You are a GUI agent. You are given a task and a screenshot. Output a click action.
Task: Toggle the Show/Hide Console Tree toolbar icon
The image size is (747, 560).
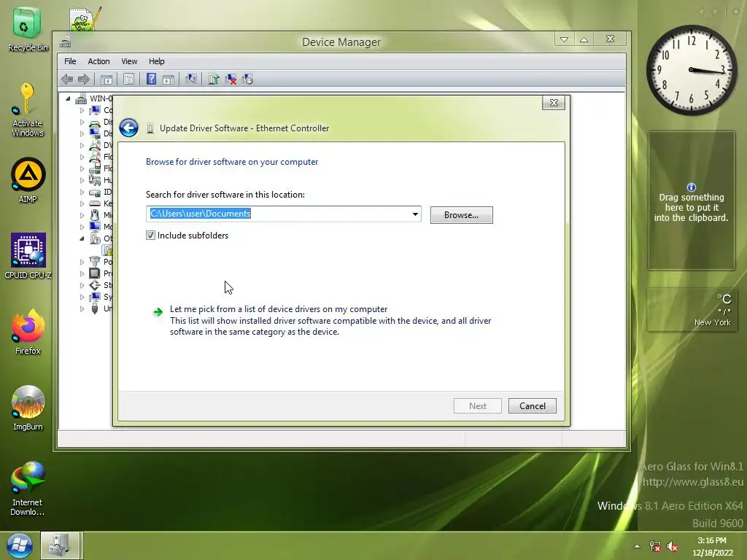107,79
